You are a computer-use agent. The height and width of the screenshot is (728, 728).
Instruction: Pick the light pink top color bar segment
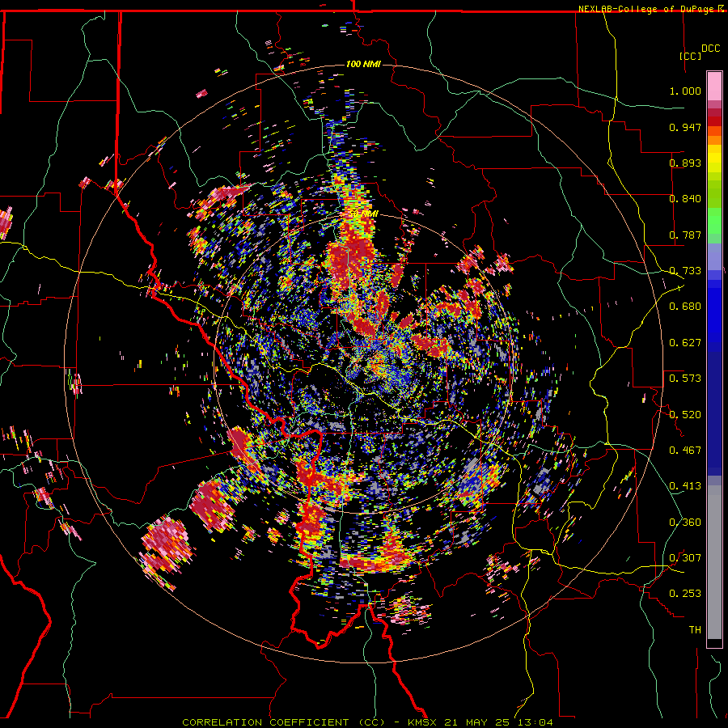coord(714,87)
